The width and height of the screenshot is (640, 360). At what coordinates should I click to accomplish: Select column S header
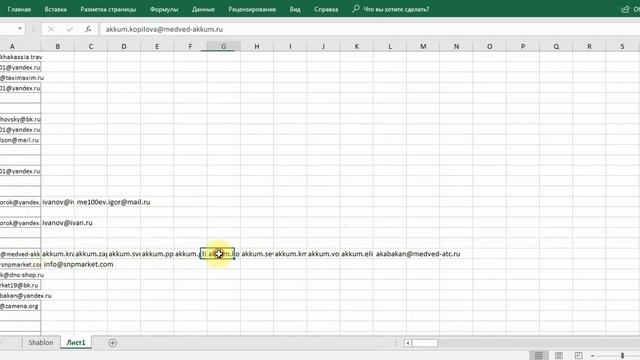(622, 47)
